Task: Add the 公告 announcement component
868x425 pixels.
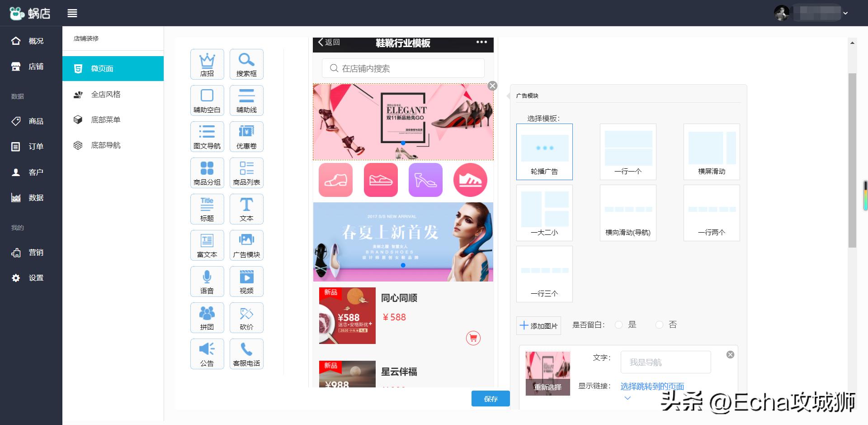Action: 207,353
